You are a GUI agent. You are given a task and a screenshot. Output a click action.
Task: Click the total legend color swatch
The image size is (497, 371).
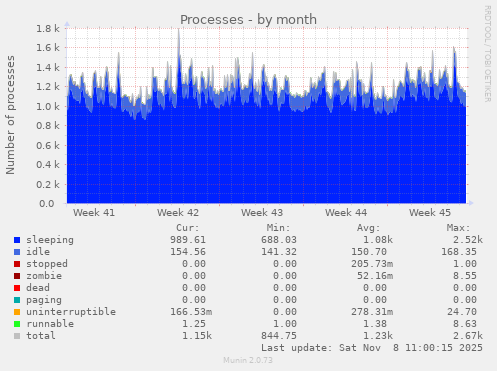[17, 336]
